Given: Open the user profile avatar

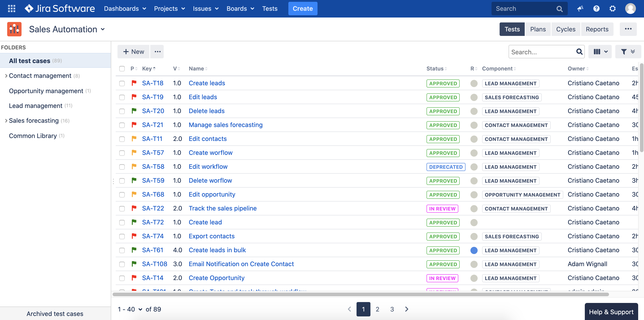Looking at the screenshot, I should tap(631, 9).
